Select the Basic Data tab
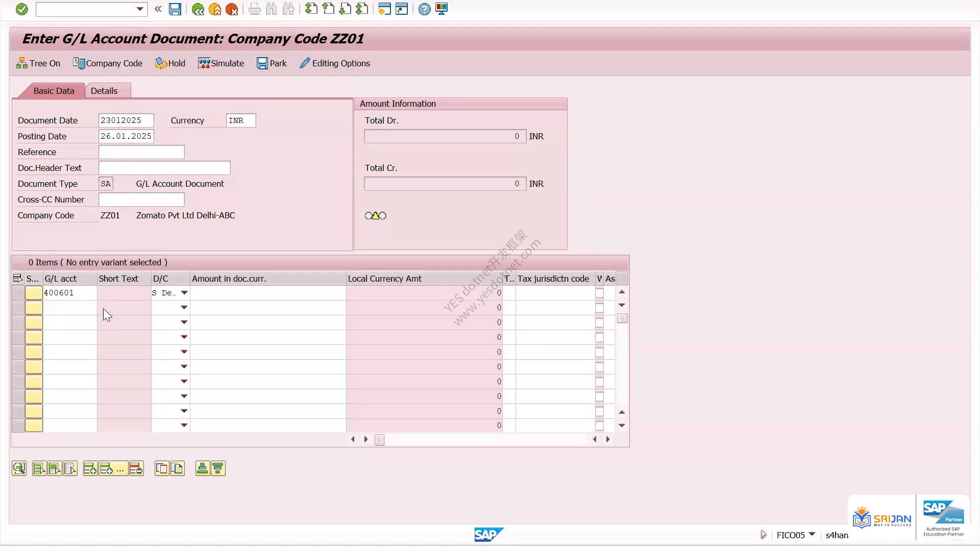Screen dimensions: 980x551 point(54,91)
